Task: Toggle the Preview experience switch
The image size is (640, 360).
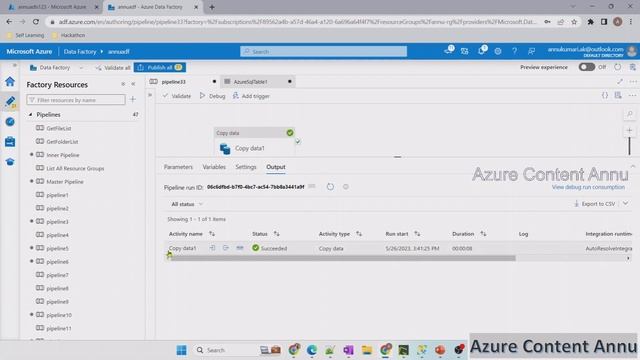Action: (587, 67)
